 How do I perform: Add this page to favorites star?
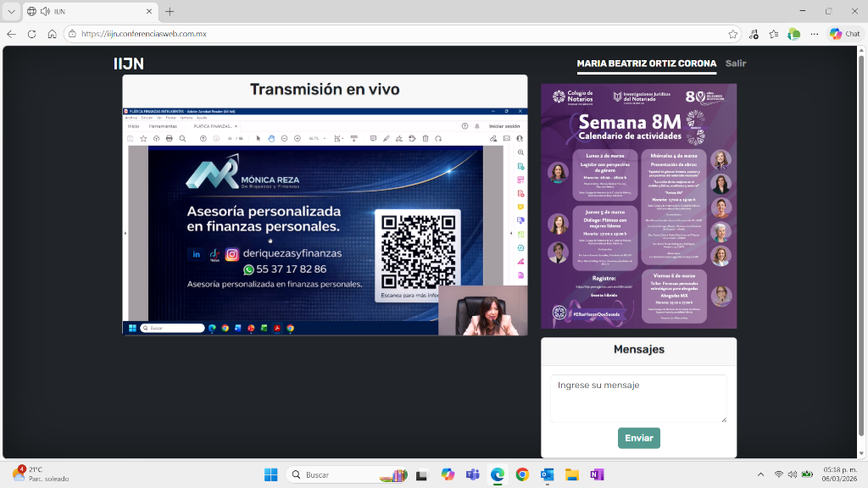point(733,34)
